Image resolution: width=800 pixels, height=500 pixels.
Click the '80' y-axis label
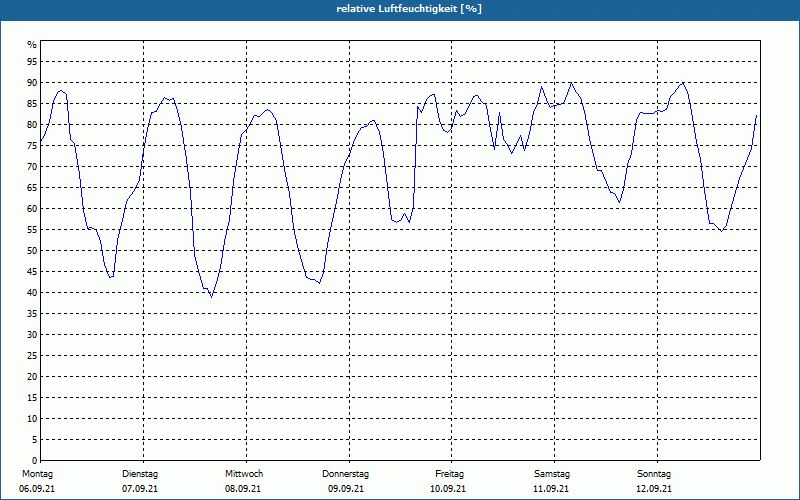tap(32, 124)
